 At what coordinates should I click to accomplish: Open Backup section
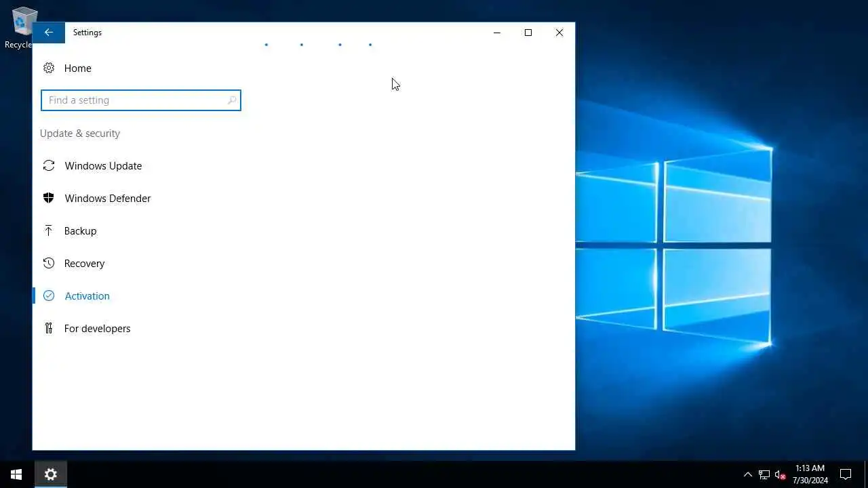tap(80, 230)
